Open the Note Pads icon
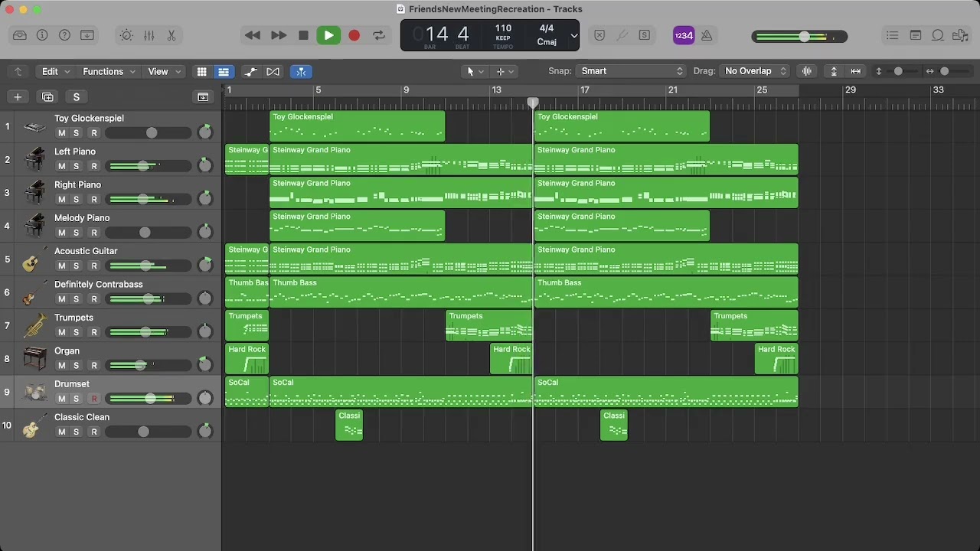Viewport: 980px width, 551px height. (x=915, y=35)
